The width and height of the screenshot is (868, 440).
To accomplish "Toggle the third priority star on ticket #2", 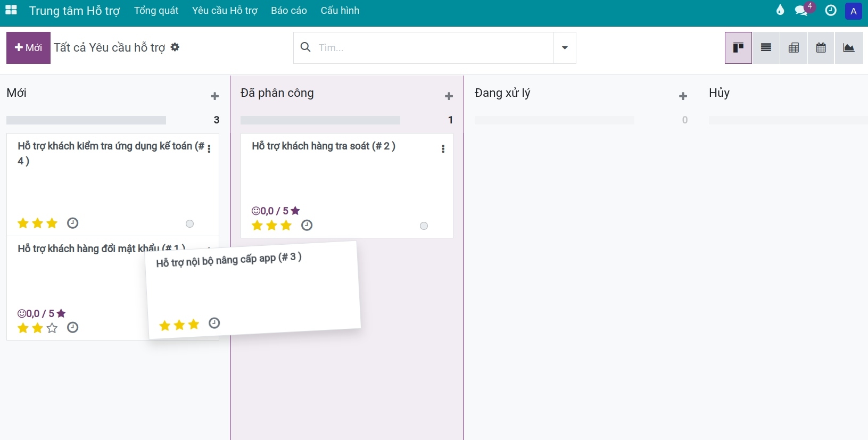I will pos(286,225).
